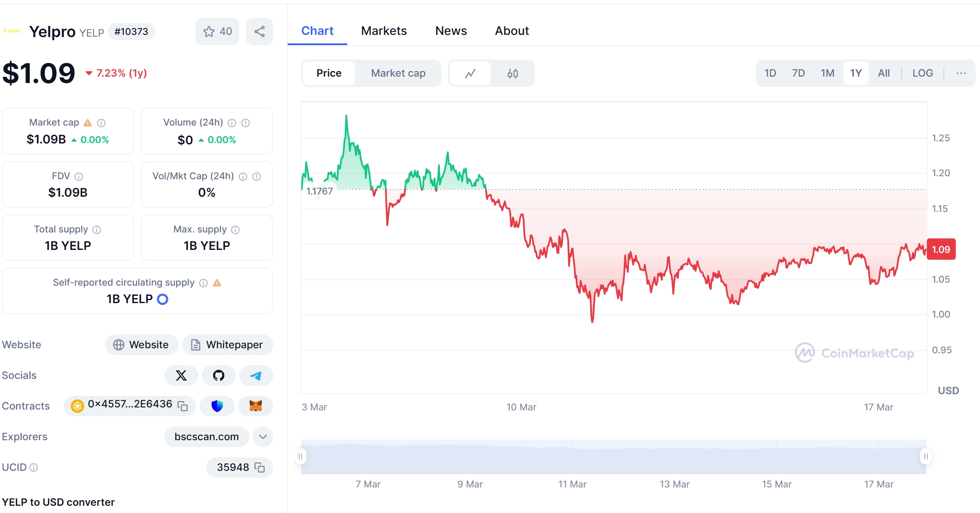Click the 1.25 price axis label

tap(941, 138)
